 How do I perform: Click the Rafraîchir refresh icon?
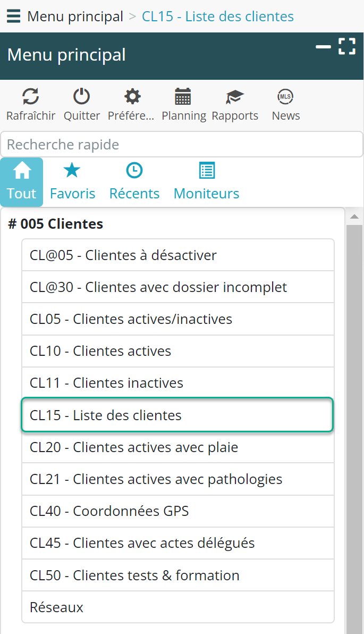[x=30, y=97]
